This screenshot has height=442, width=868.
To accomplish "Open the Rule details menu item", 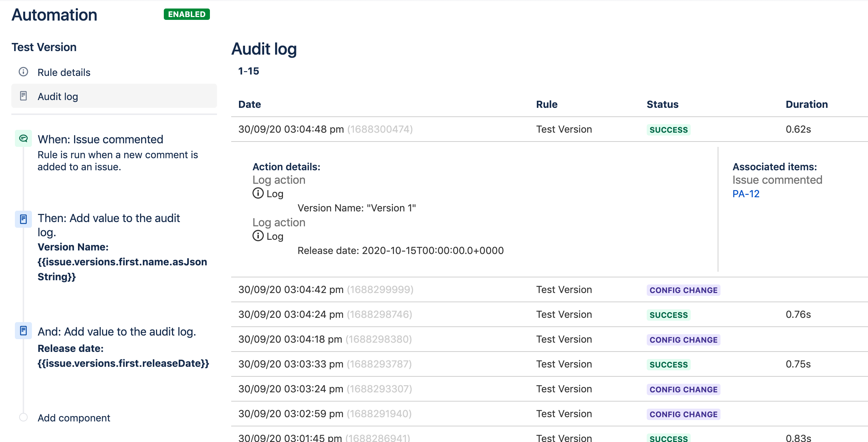I will pyautogui.click(x=64, y=72).
